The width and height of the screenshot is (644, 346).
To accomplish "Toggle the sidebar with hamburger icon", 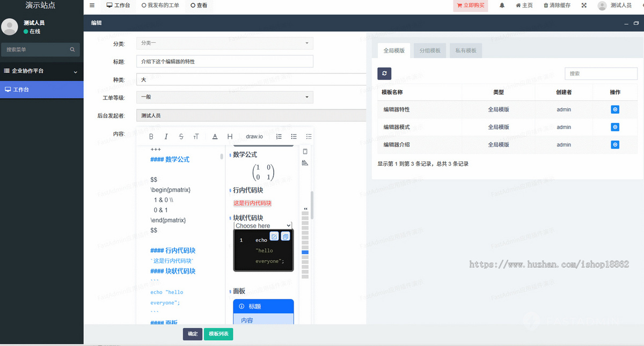I will [92, 5].
